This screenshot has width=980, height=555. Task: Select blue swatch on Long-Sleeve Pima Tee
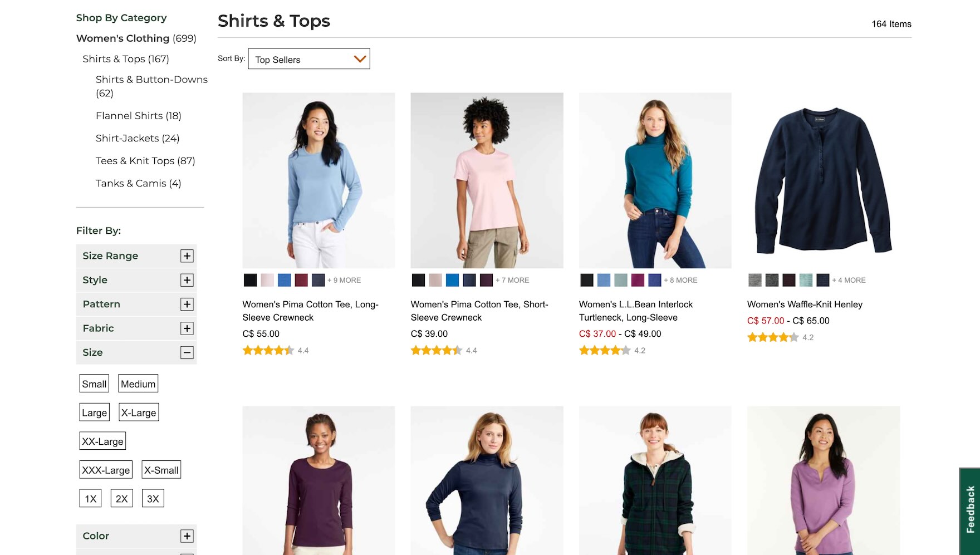tap(285, 281)
